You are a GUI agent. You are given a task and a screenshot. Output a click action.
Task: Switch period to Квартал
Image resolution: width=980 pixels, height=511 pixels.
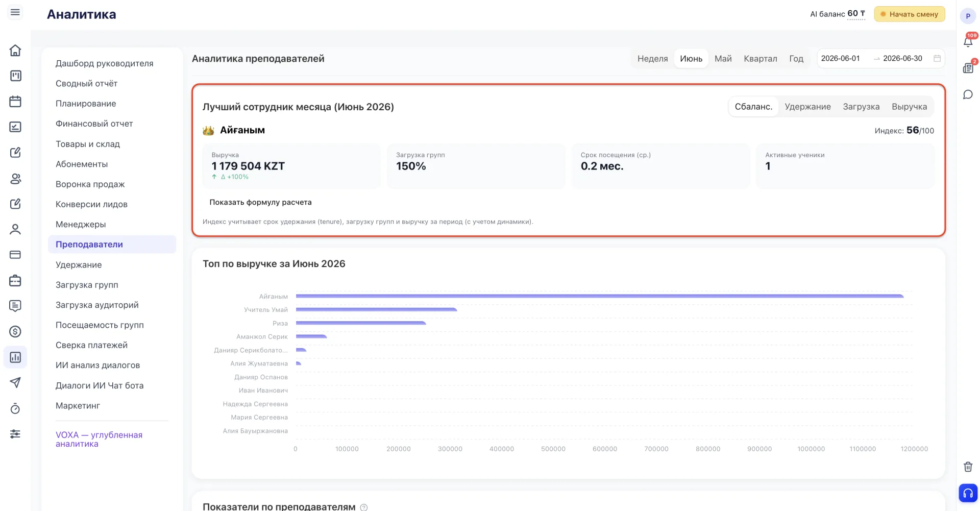pyautogui.click(x=760, y=59)
